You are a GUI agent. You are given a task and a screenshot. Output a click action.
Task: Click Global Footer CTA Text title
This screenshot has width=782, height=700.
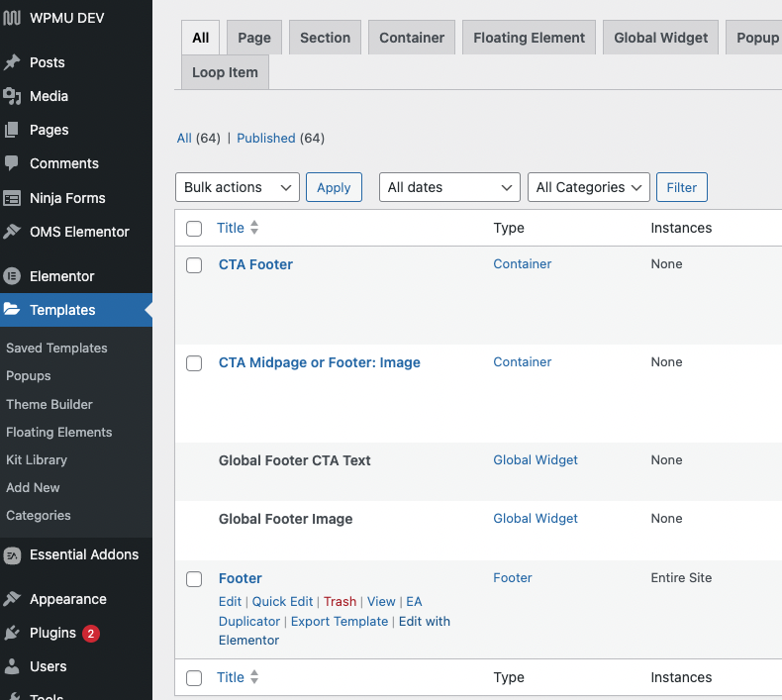click(294, 460)
